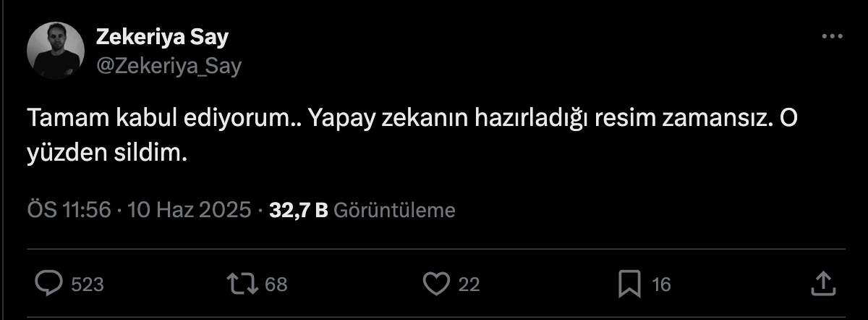Click the Görüntüleme views label
This screenshot has height=320, width=868.
click(x=395, y=211)
